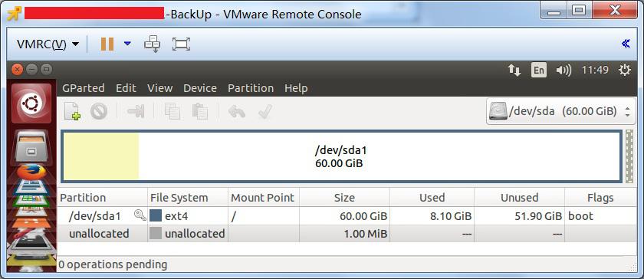Screen dimensions: 644x279
Task: Open LibreOffice Writer from the Unity dock
Action: pyautogui.click(x=31, y=187)
